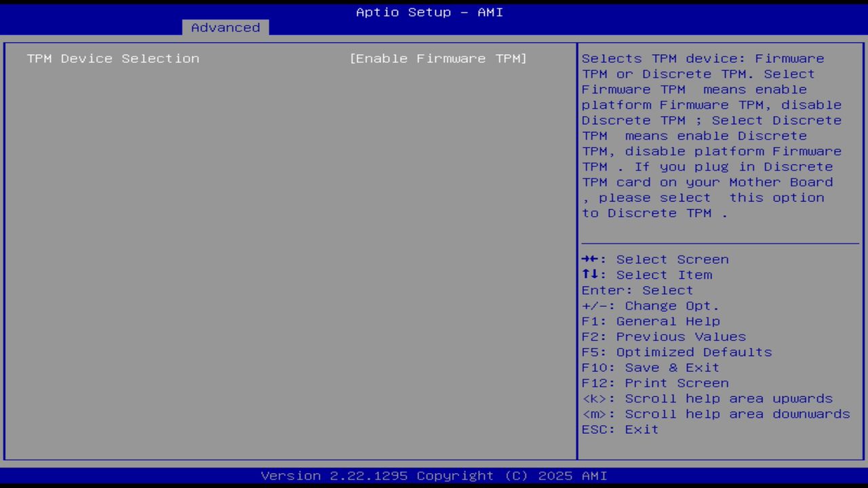The height and width of the screenshot is (488, 868).
Task: Click the 'F2: Previous Values' legend entry
Action: click(663, 336)
